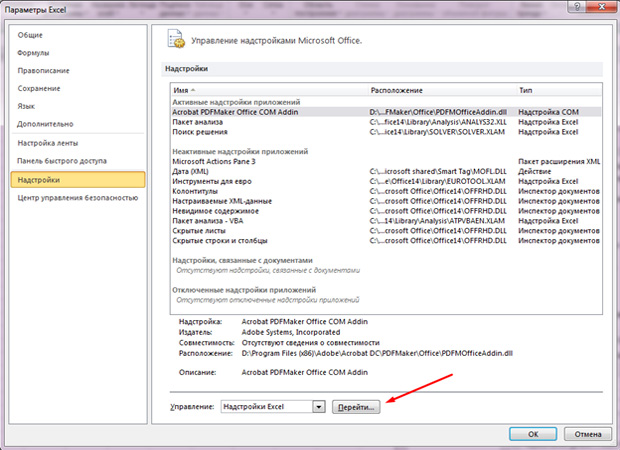Select the Поиск решения add-in row
The width and height of the screenshot is (620, 450).
(x=386, y=132)
